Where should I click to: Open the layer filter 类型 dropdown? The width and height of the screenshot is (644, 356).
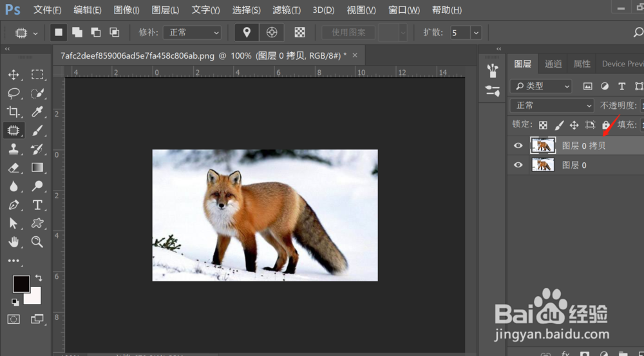(x=541, y=86)
